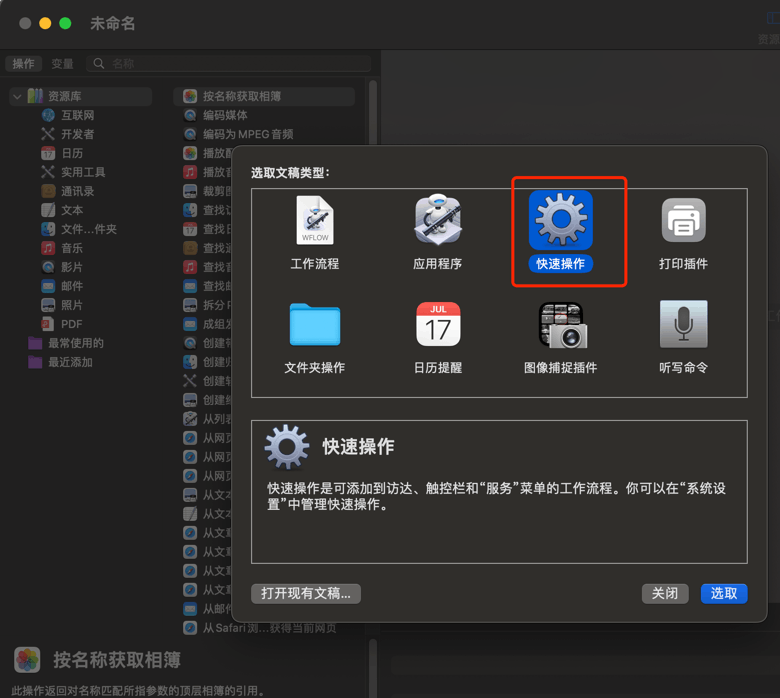
Task: Click the 照片 icon in sidebar
Action: tap(48, 305)
